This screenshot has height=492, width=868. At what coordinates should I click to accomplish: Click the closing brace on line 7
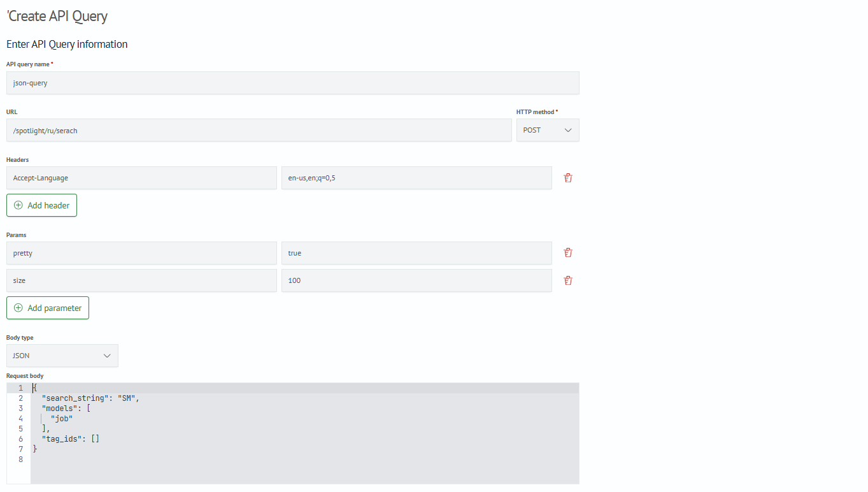[x=35, y=449]
